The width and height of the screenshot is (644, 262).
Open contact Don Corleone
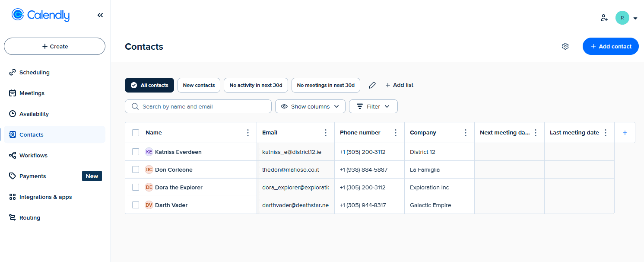pos(174,169)
